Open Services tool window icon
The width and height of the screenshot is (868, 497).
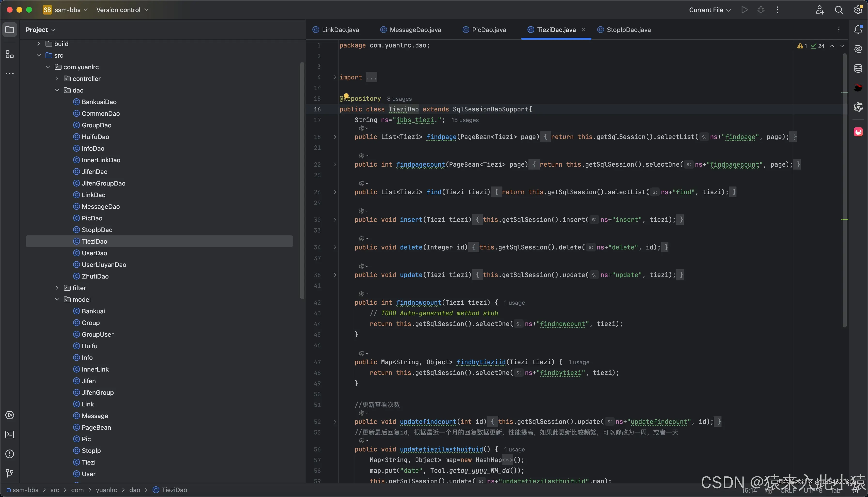point(9,415)
